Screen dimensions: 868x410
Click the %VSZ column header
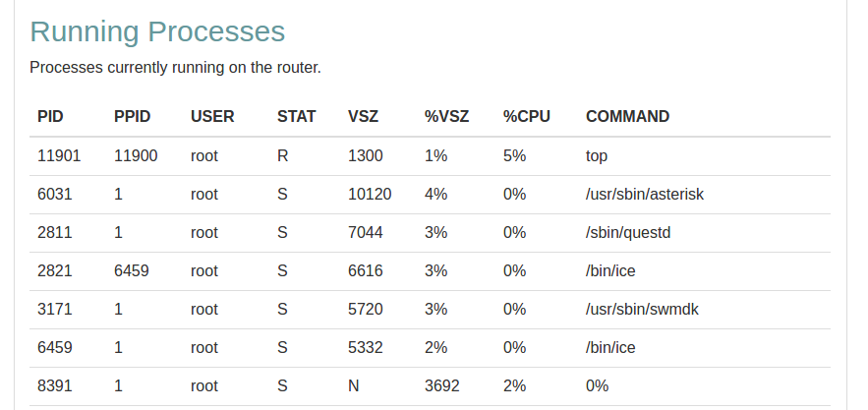click(446, 116)
